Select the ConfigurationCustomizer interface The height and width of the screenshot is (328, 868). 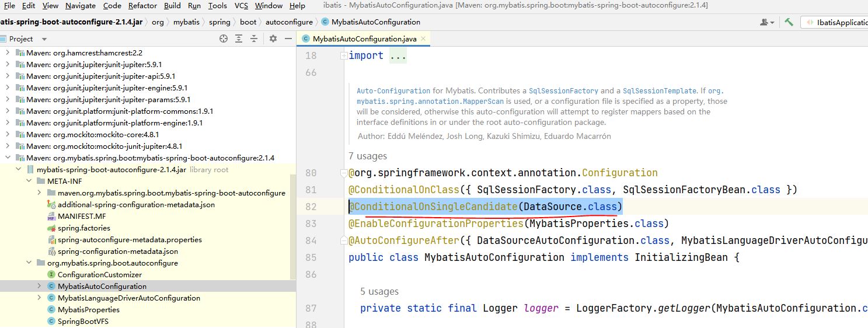tap(99, 274)
